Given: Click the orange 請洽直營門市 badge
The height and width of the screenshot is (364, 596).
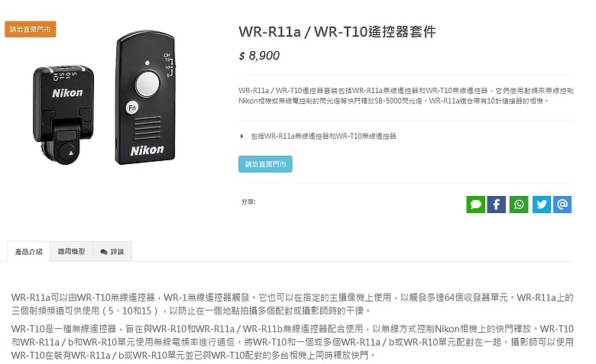Looking at the screenshot, I should pyautogui.click(x=31, y=29).
